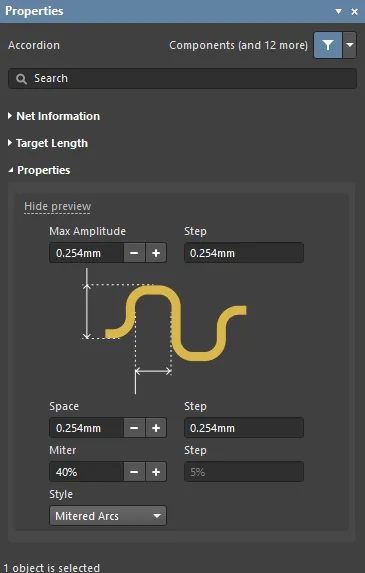The height and width of the screenshot is (573, 365).
Task: Click the Hide preview link
Action: (57, 206)
